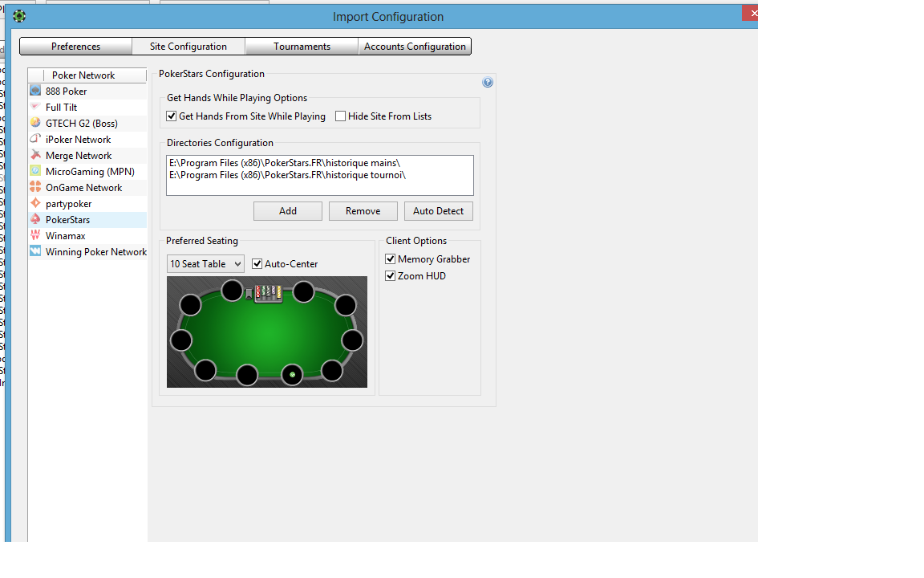Switch to the Site Configuration tab
924x578 pixels.
(x=188, y=46)
